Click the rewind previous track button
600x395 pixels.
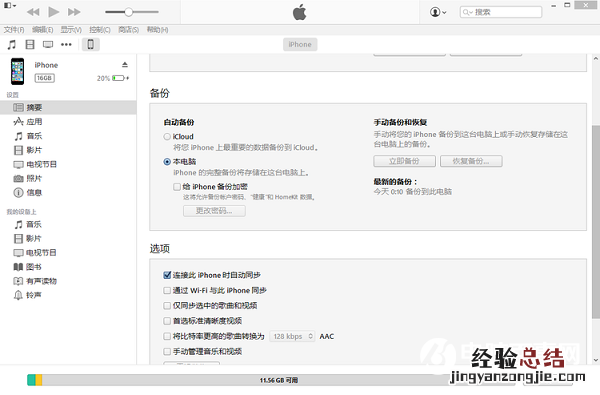pos(33,12)
